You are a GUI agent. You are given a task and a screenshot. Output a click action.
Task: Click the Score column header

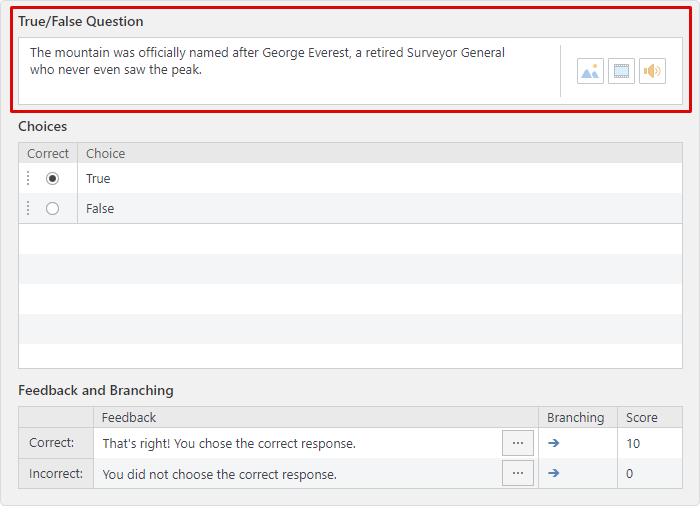[x=650, y=418]
